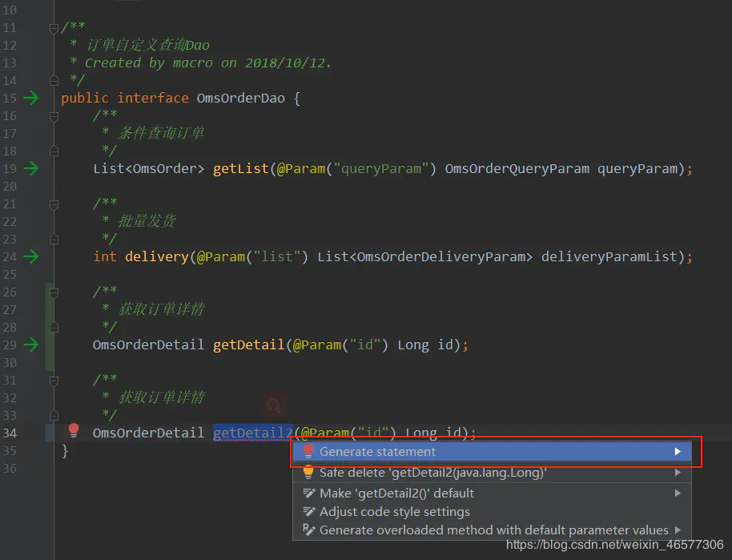Image resolution: width=732 pixels, height=560 pixels.
Task: Click the green arrow beside OmsOrderDao interface
Action: (x=30, y=98)
